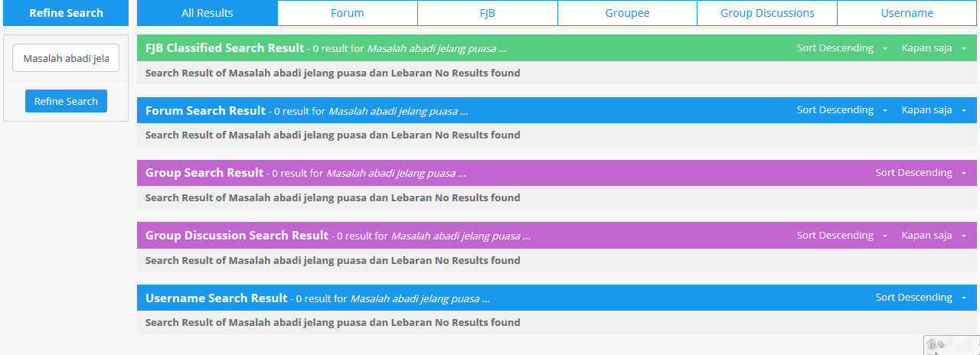This screenshot has width=980, height=355.
Task: Open Kapan saja dropdown in Group Discussion results
Action: (x=934, y=236)
